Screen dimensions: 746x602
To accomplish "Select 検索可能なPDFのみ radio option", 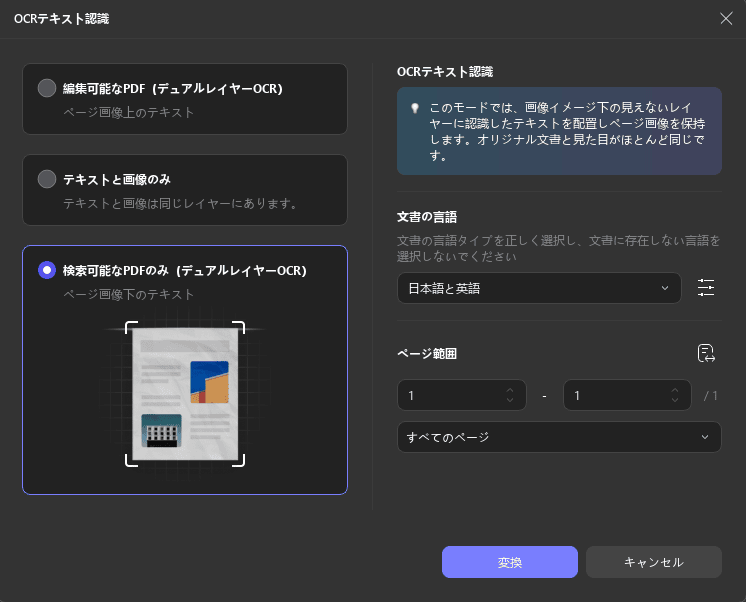I will 47,270.
